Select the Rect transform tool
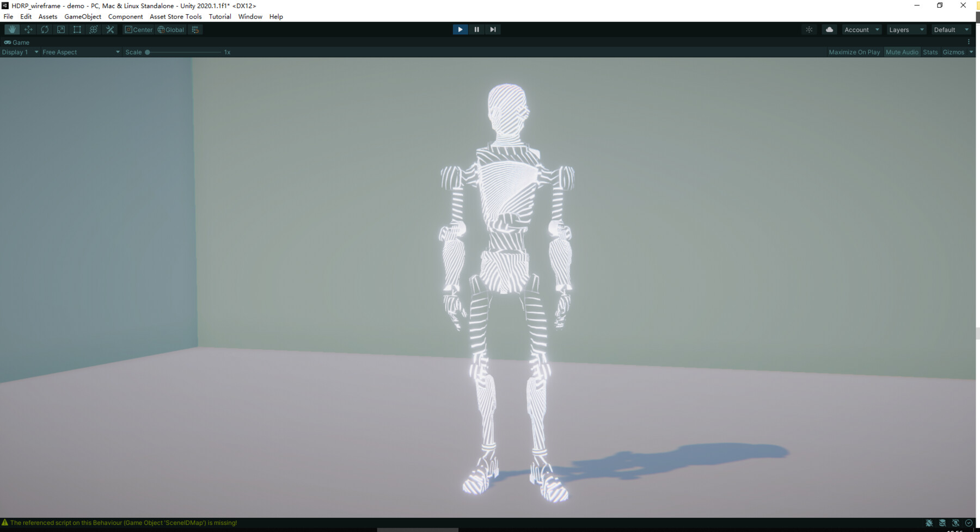Viewport: 980px width, 532px height. (77, 29)
